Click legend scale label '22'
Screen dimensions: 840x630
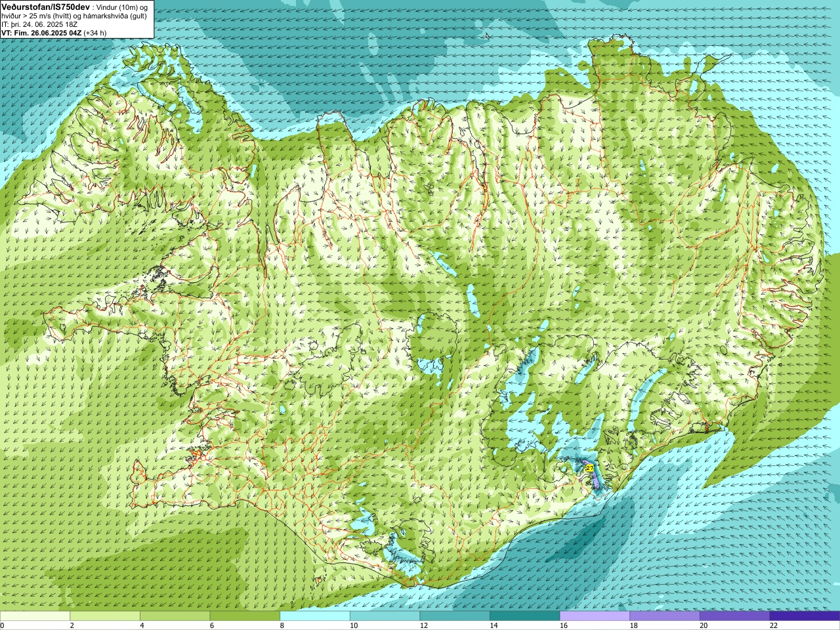coord(773,625)
